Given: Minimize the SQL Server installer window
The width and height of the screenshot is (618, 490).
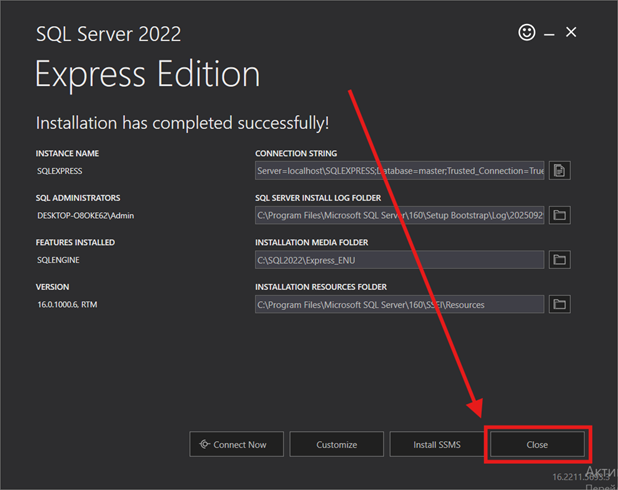Looking at the screenshot, I should [x=549, y=35].
